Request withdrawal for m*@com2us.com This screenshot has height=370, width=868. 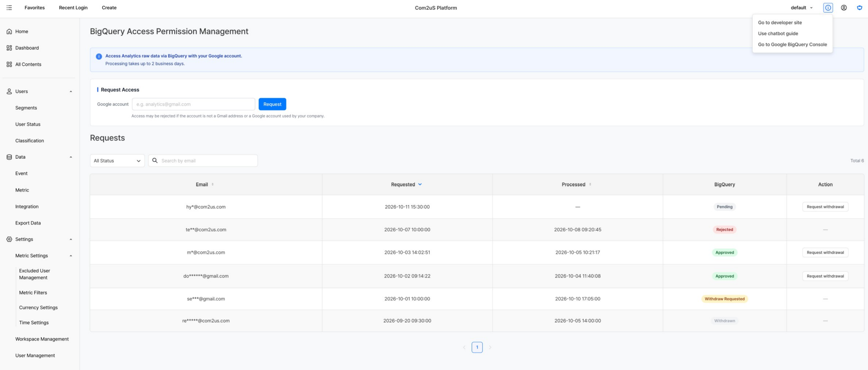825,252
